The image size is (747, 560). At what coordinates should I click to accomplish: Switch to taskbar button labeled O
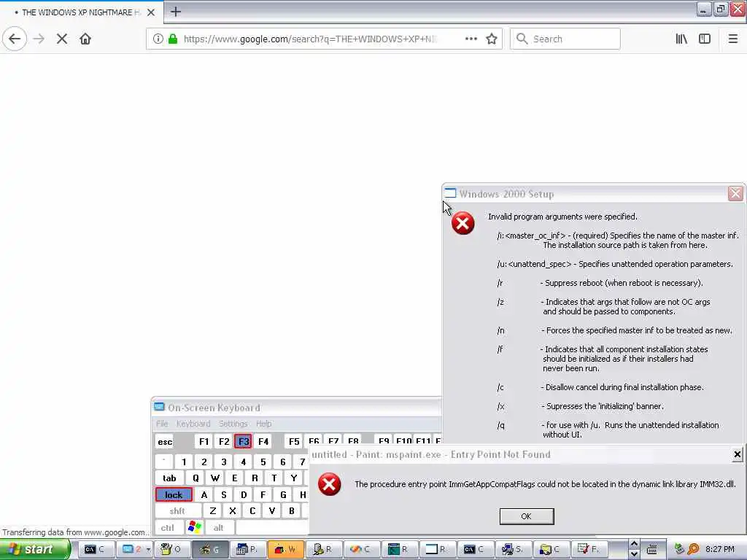171,550
